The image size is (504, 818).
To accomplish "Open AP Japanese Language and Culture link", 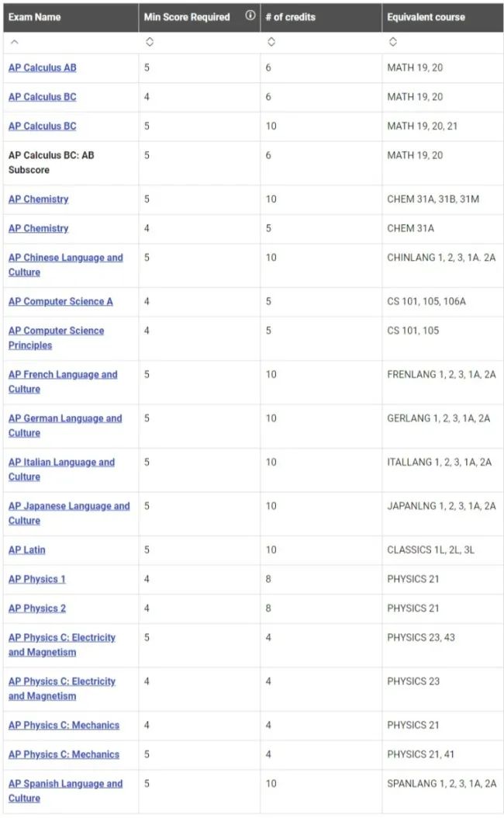I will pos(69,513).
